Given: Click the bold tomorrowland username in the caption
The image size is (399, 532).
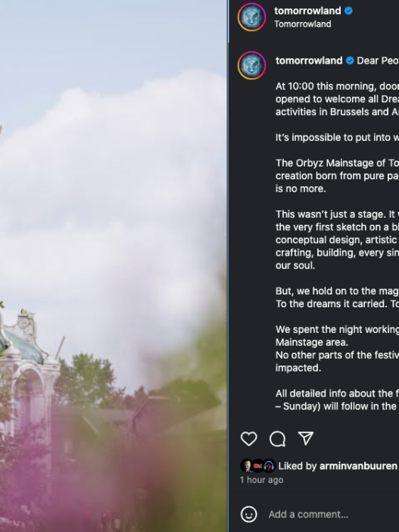Looking at the screenshot, I should 309,61.
